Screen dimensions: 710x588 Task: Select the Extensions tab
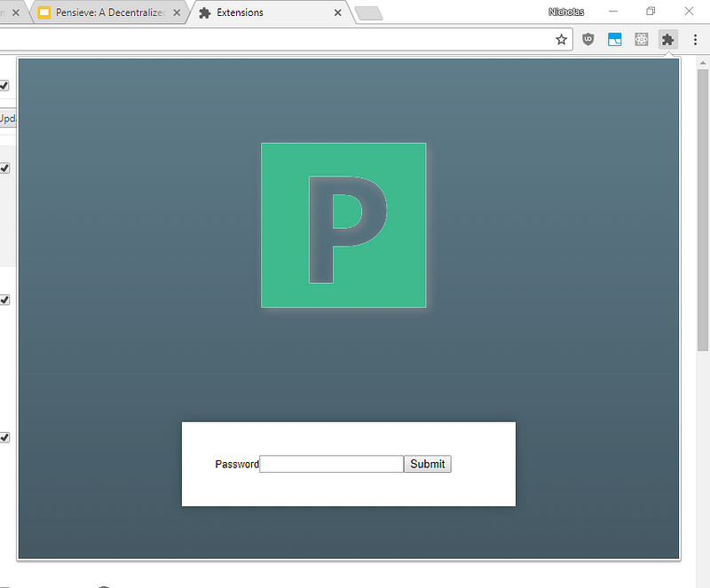(x=270, y=12)
